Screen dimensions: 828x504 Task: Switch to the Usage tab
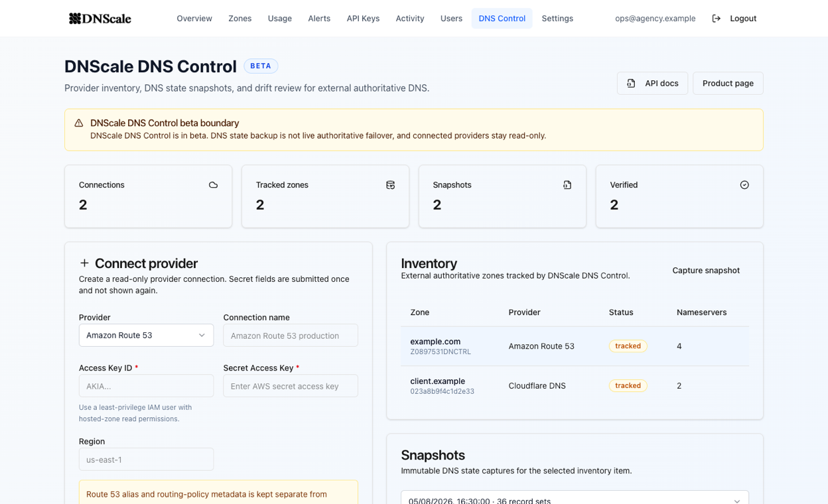(x=280, y=19)
